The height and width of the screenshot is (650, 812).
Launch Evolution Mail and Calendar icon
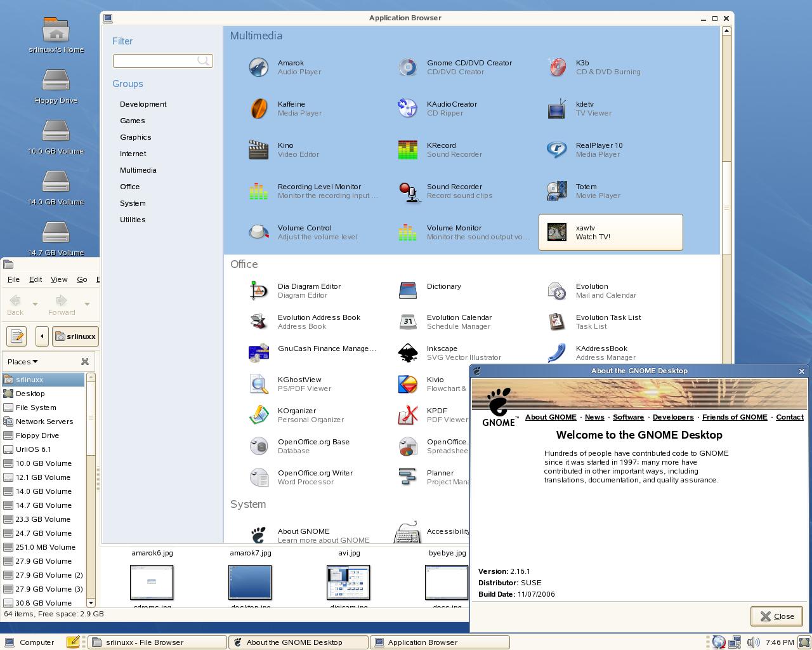(x=556, y=291)
